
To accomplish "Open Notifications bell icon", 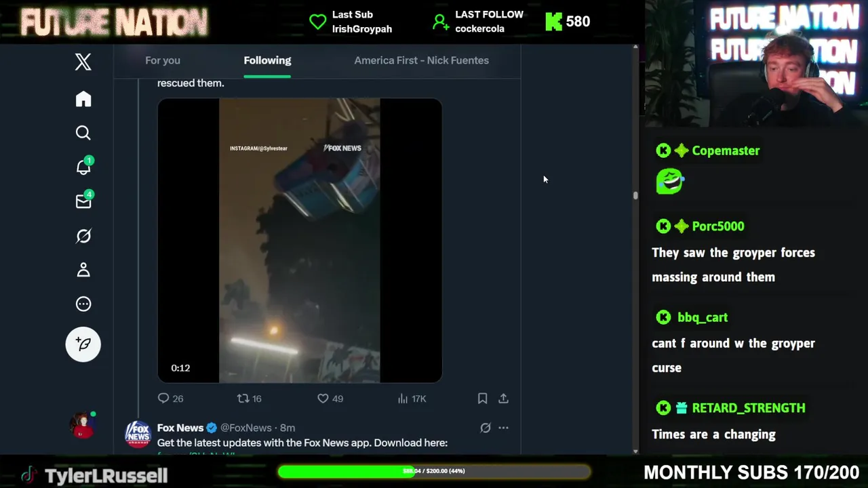I will click(x=83, y=167).
